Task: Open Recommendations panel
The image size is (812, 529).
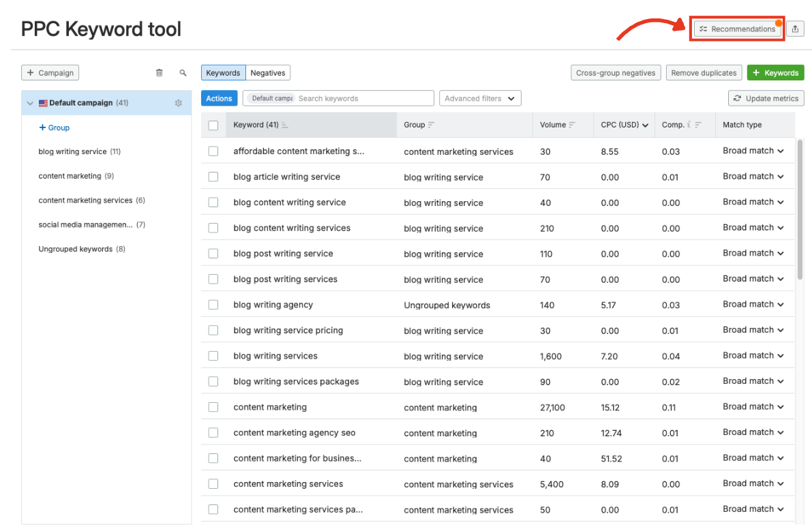Action: [736, 28]
